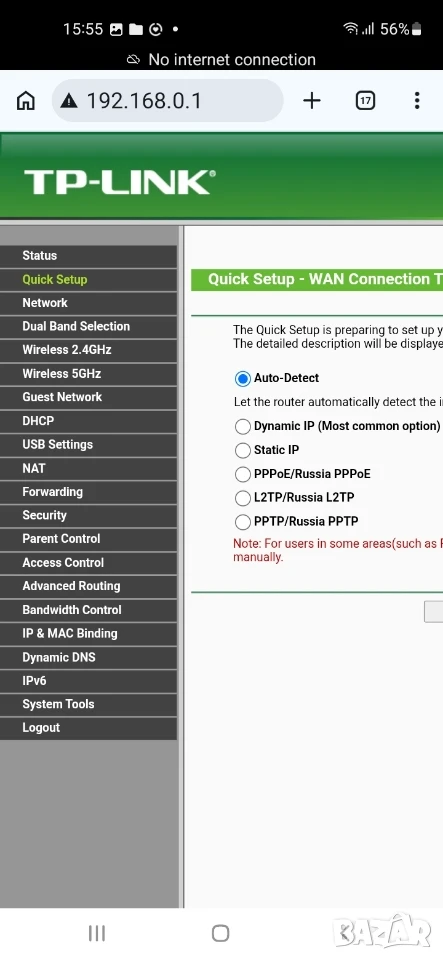Choose Dynamic IP connection type

pos(243,426)
